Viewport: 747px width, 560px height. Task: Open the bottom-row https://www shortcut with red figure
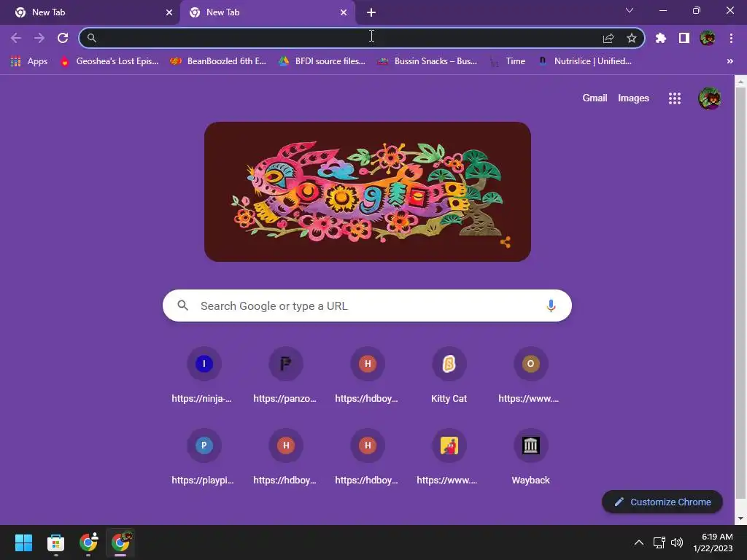click(449, 458)
